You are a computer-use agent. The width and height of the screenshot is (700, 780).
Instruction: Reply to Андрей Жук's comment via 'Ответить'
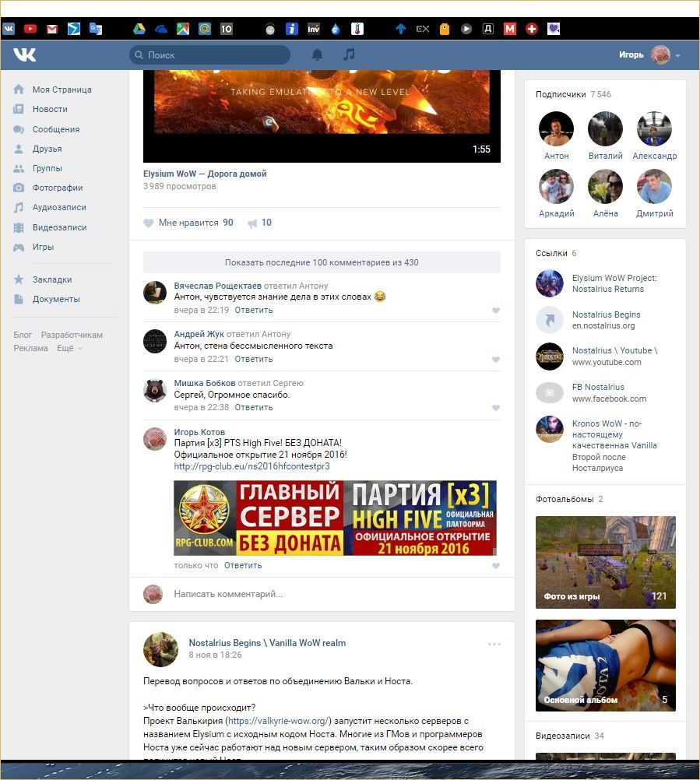pos(254,359)
